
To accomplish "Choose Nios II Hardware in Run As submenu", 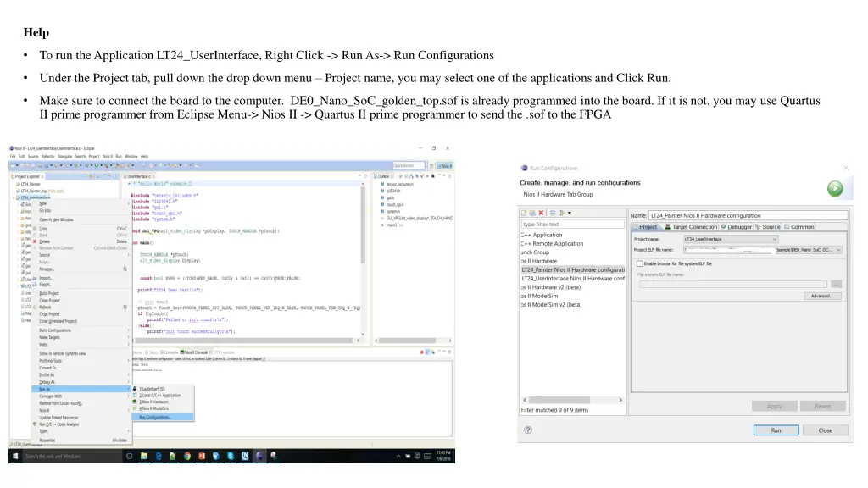I will 154,402.
